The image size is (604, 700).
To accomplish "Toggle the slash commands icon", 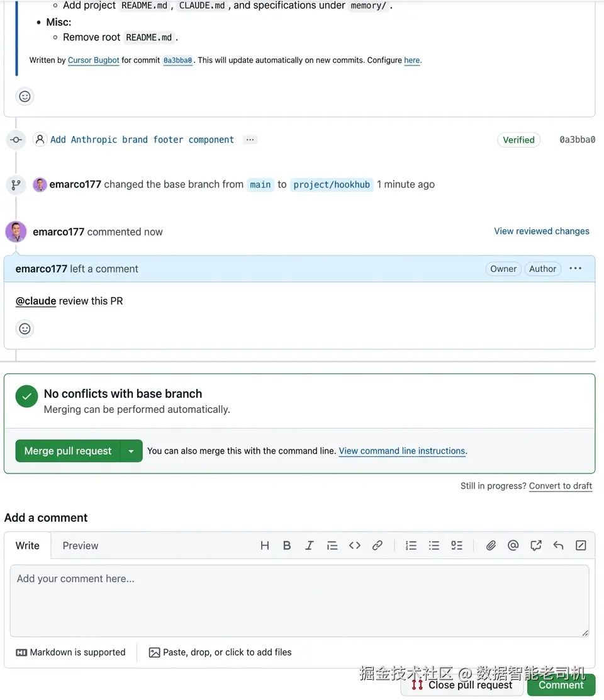I will 581,546.
